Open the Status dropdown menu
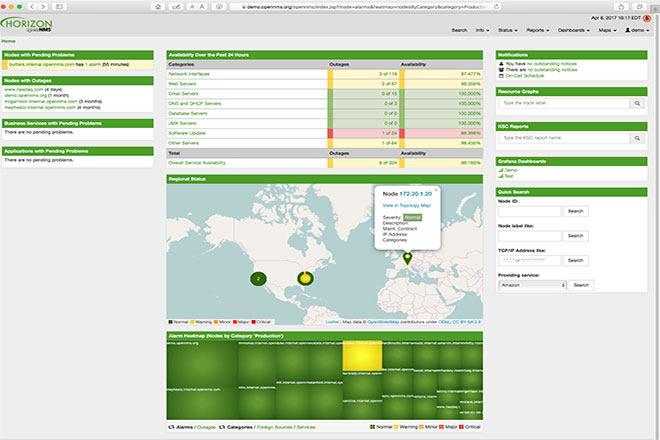This screenshot has height=440, width=660. [508, 30]
